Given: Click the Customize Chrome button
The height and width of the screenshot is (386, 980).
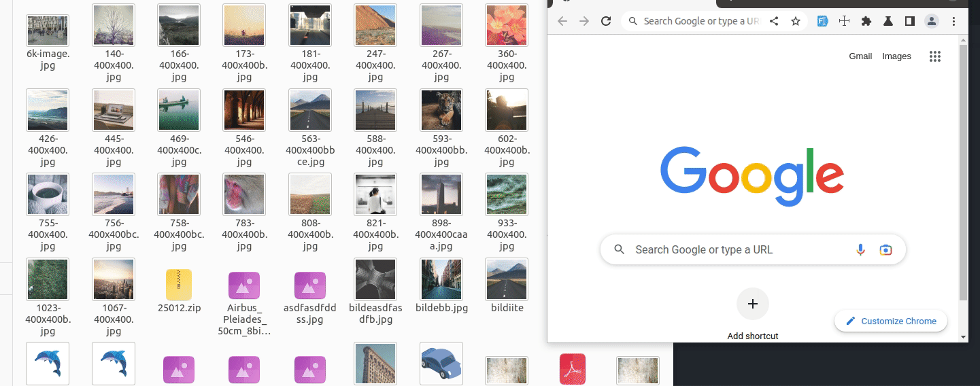Looking at the screenshot, I should [x=891, y=321].
